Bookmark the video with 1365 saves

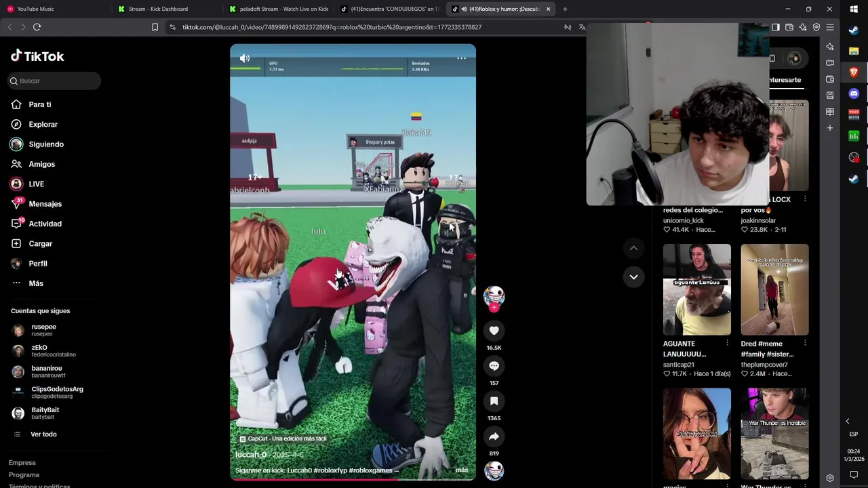click(x=494, y=401)
